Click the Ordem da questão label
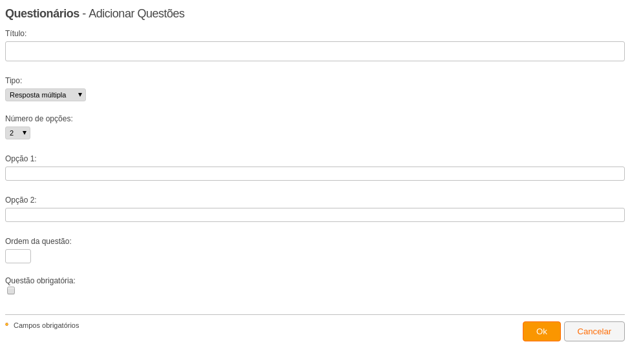Image resolution: width=630 pixels, height=364 pixels. (38, 241)
